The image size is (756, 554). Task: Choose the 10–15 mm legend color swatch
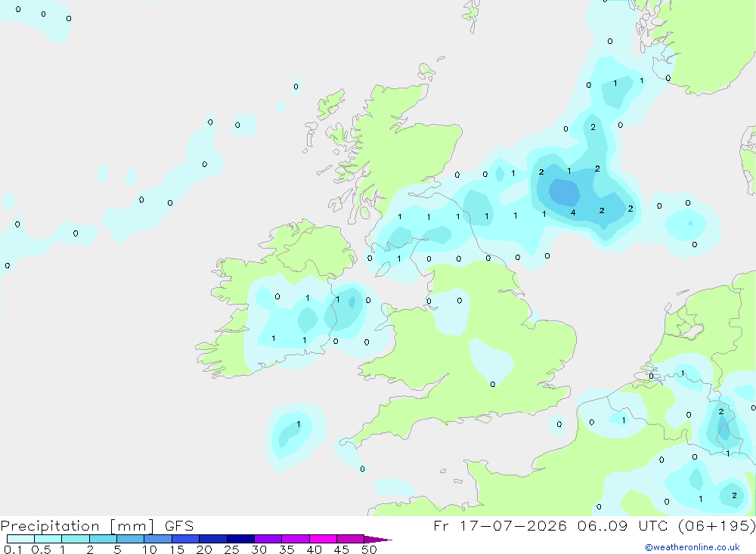158,539
